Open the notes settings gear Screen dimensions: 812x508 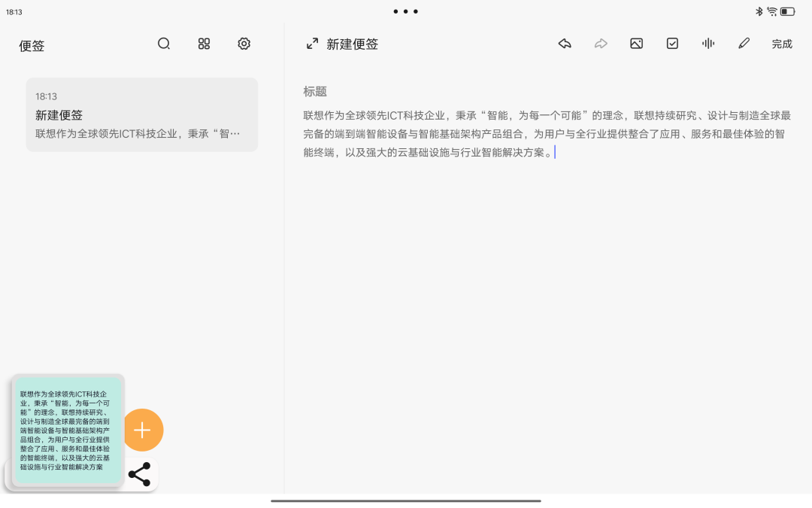244,44
